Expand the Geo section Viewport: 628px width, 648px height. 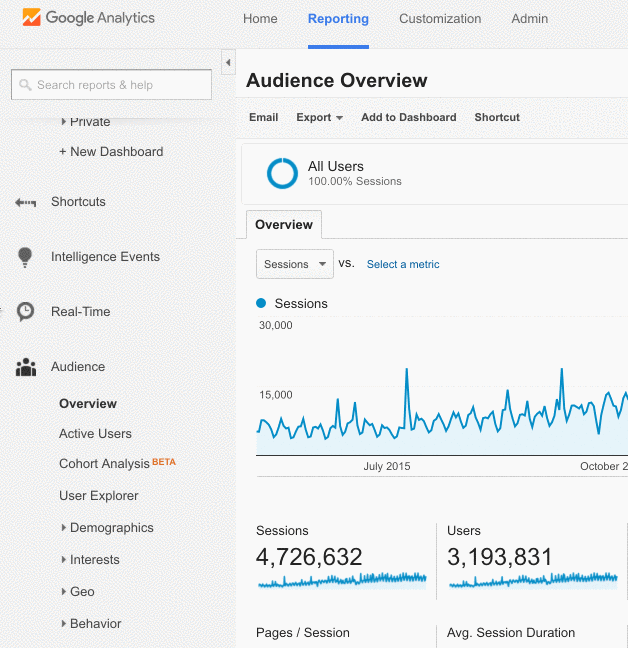click(x=64, y=591)
